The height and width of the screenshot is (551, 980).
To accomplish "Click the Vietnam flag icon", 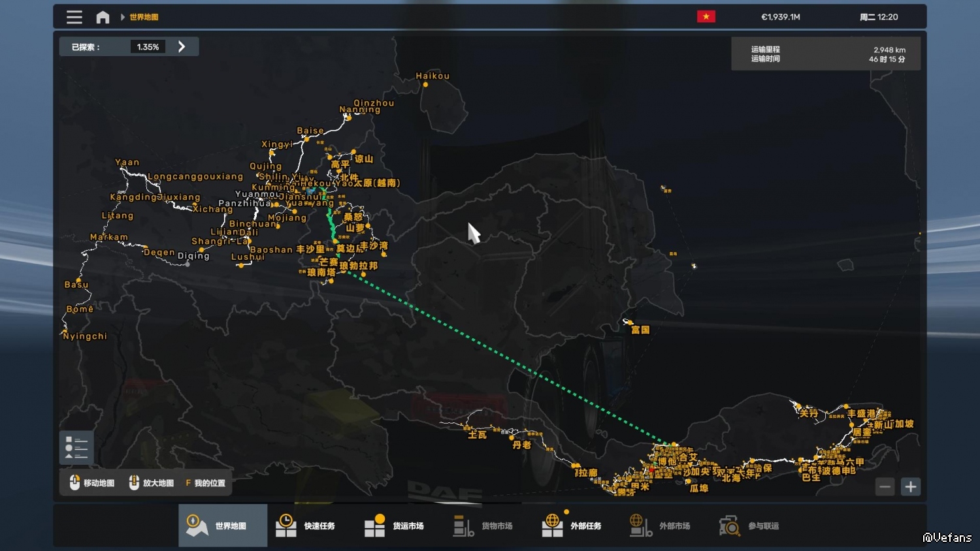I will [706, 16].
